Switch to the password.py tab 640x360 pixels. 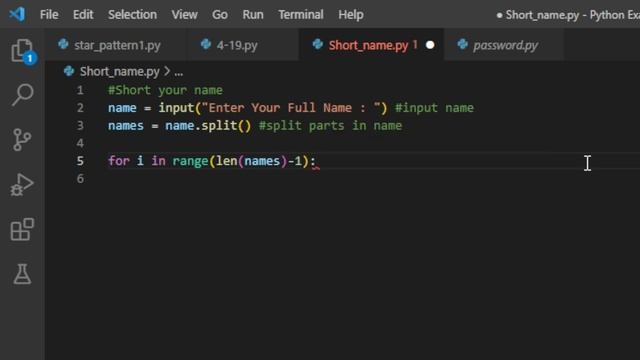point(504,45)
